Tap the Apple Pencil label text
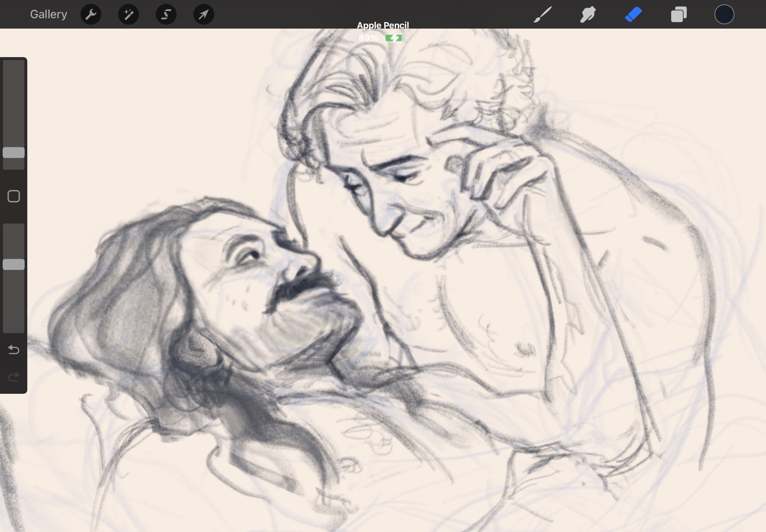This screenshot has width=766, height=532. pyautogui.click(x=383, y=25)
